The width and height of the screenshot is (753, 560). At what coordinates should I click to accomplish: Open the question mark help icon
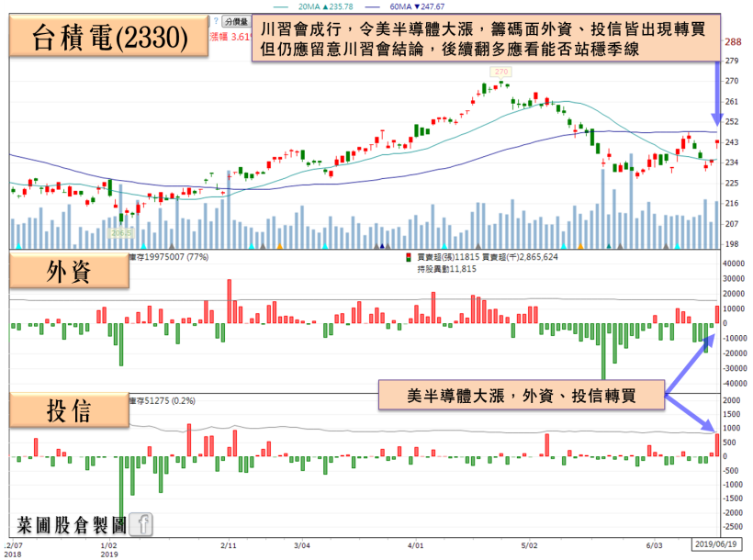pos(216,21)
